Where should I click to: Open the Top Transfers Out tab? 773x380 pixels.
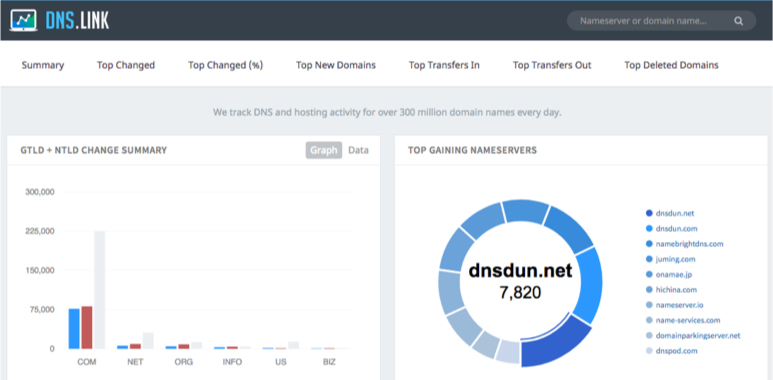pos(552,65)
